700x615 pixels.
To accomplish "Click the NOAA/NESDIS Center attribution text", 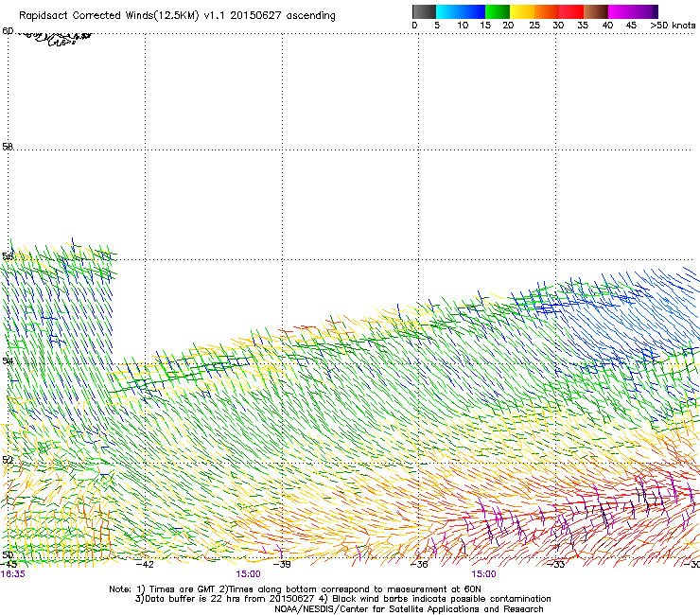I will coord(409,609).
